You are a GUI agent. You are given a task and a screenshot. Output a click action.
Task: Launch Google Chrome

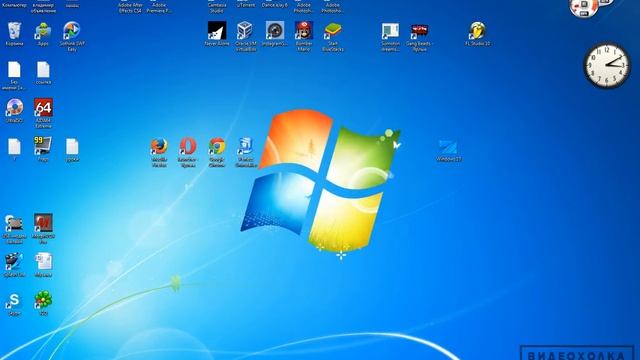217,147
